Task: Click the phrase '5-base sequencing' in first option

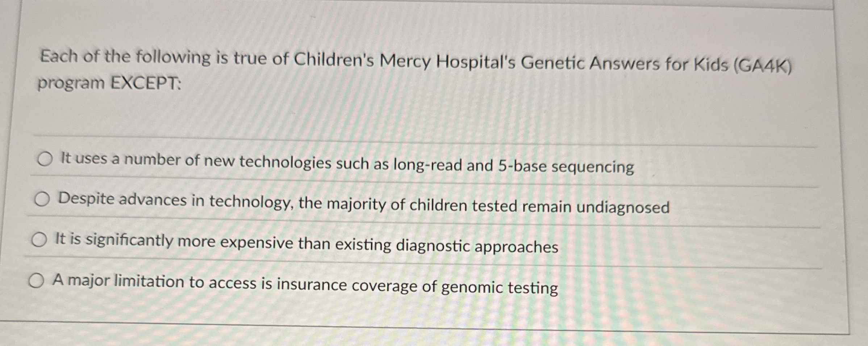Action: tap(566, 167)
